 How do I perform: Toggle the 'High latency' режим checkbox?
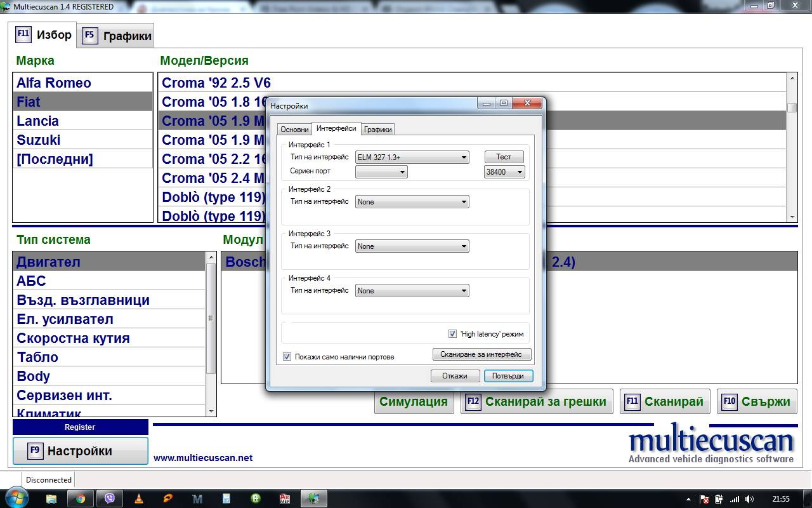point(452,334)
